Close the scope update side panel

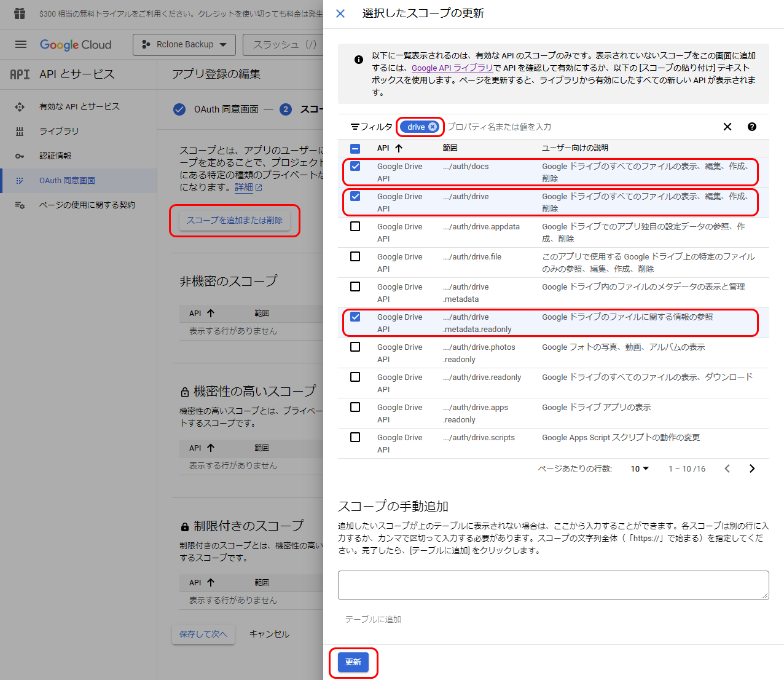pos(340,14)
